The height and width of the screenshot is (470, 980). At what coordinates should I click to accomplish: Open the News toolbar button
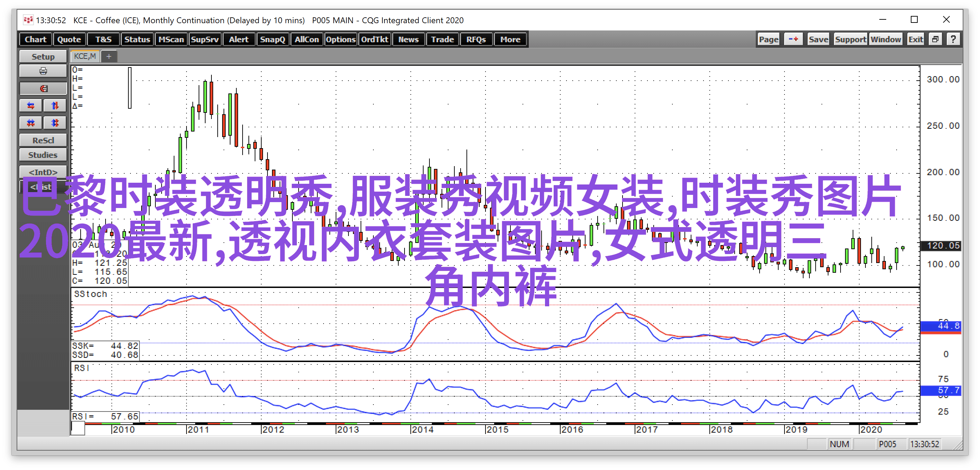coord(408,39)
